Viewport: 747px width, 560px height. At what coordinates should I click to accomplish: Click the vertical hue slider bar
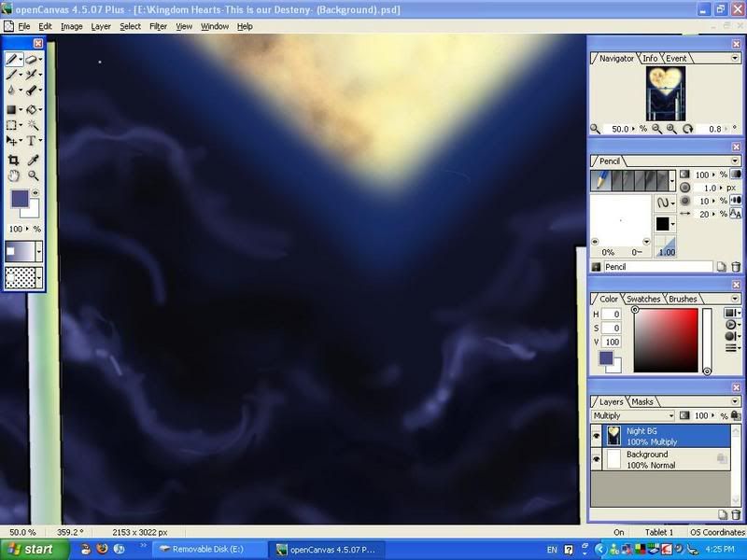(x=707, y=341)
